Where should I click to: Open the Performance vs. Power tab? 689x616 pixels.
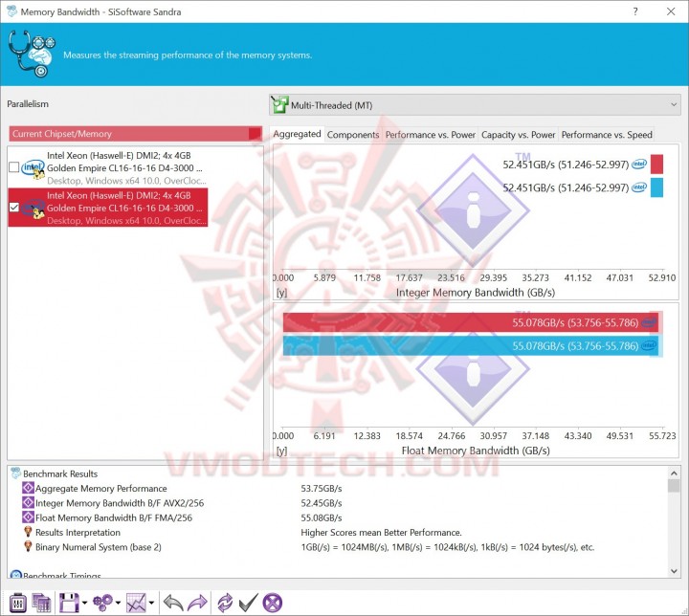[431, 135]
